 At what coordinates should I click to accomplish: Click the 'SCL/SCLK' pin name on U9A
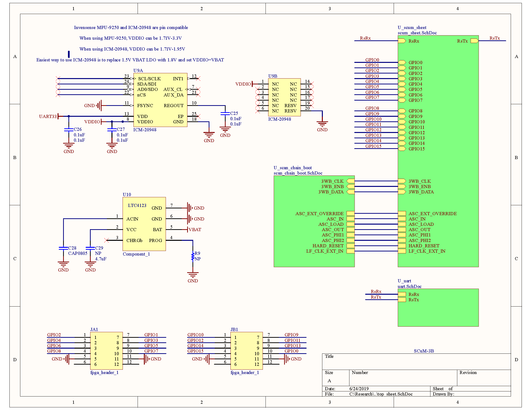pos(149,79)
